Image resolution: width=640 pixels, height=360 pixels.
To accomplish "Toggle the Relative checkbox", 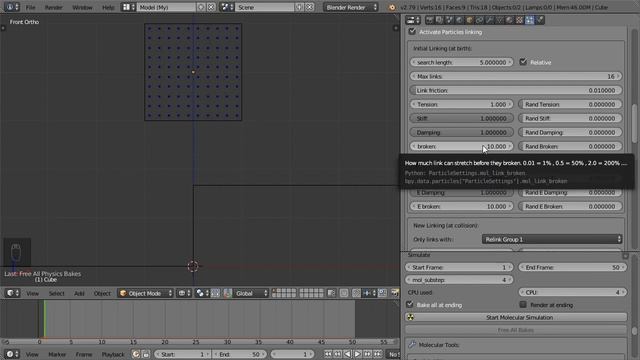I will (x=523, y=62).
